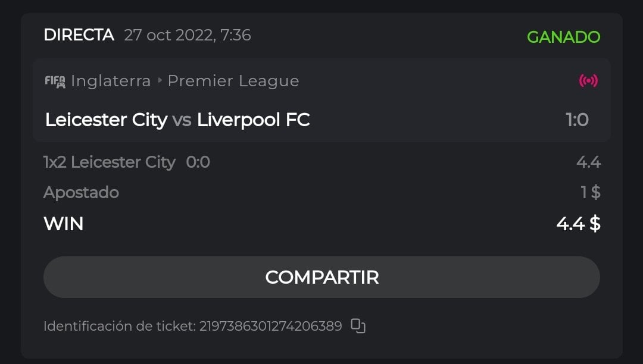643x364 pixels.
Task: Click the WIN label
Action: point(63,224)
